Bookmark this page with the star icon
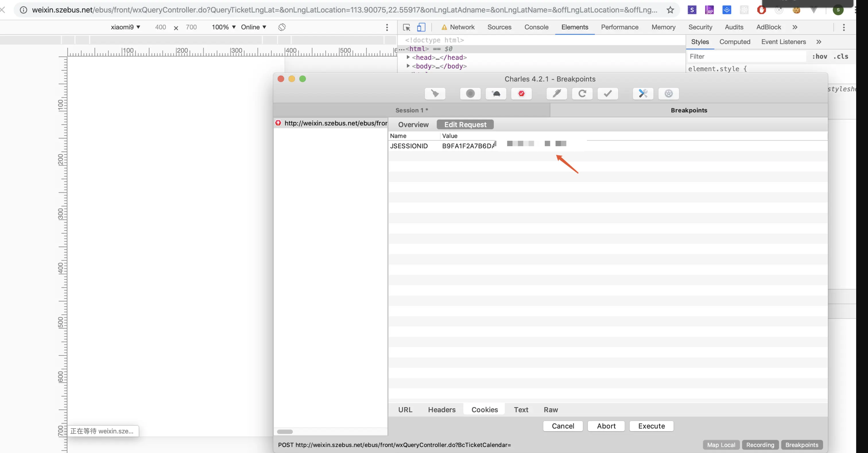The image size is (868, 453). (670, 10)
